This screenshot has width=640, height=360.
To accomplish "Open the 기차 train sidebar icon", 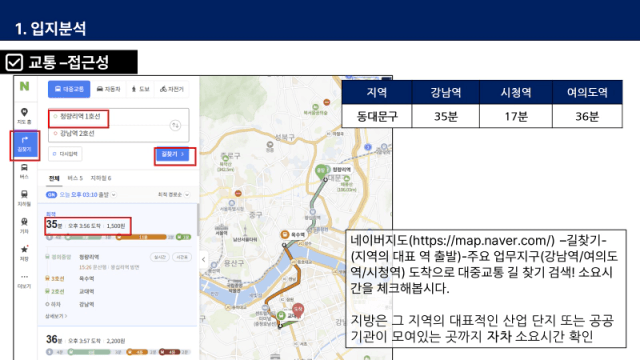I will point(24,226).
